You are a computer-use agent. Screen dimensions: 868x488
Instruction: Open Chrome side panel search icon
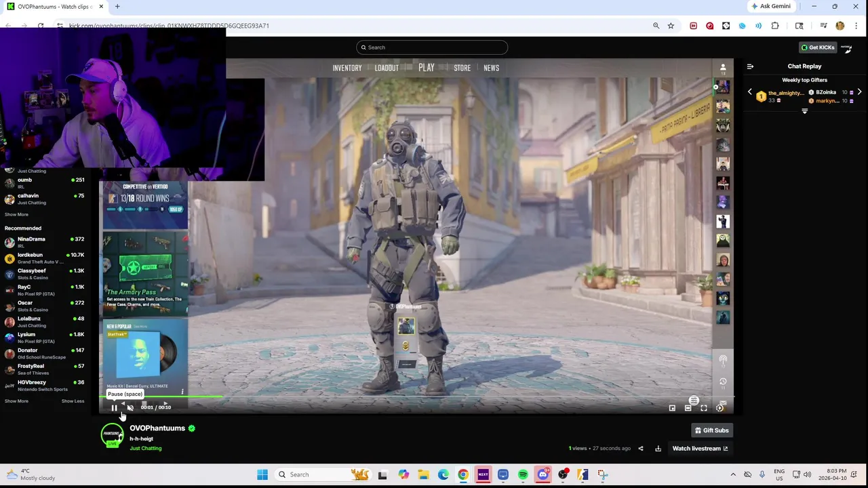coord(800,26)
